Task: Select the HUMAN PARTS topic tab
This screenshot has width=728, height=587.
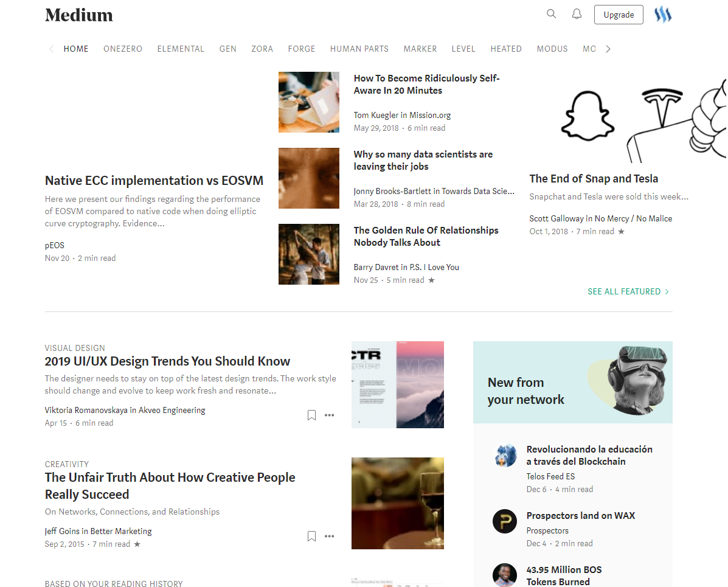Action: [359, 49]
